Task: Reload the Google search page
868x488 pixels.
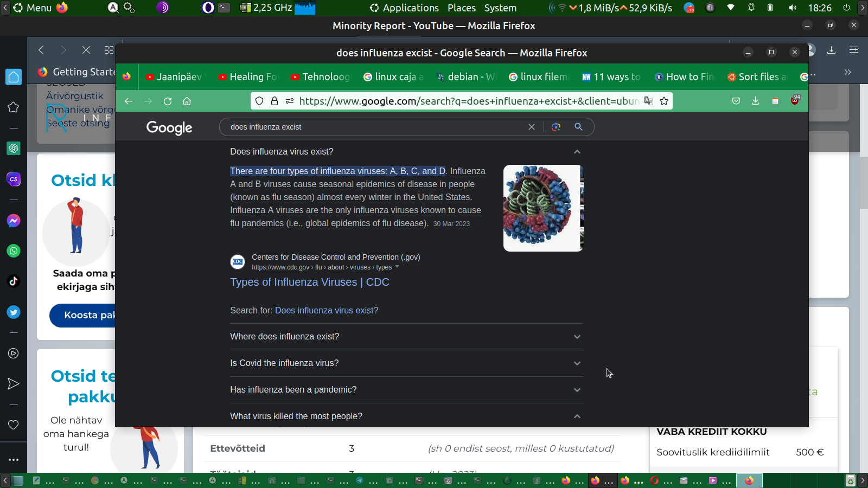Action: 168,101
